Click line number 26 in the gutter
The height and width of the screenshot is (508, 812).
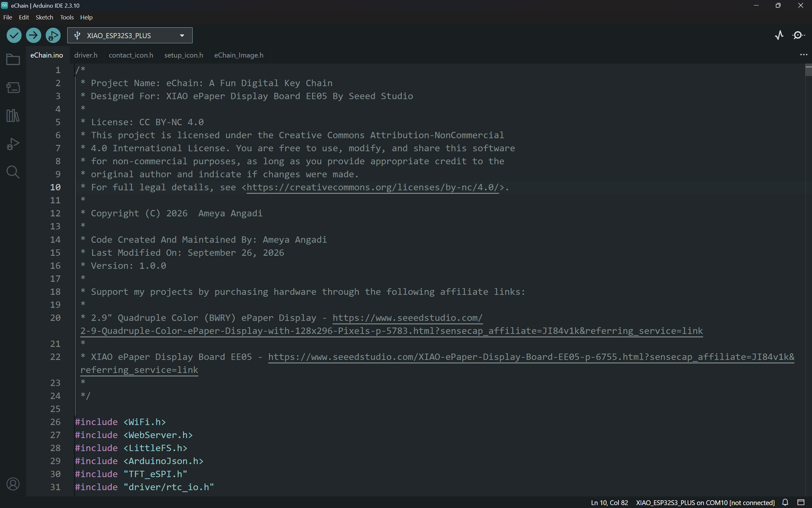click(55, 422)
